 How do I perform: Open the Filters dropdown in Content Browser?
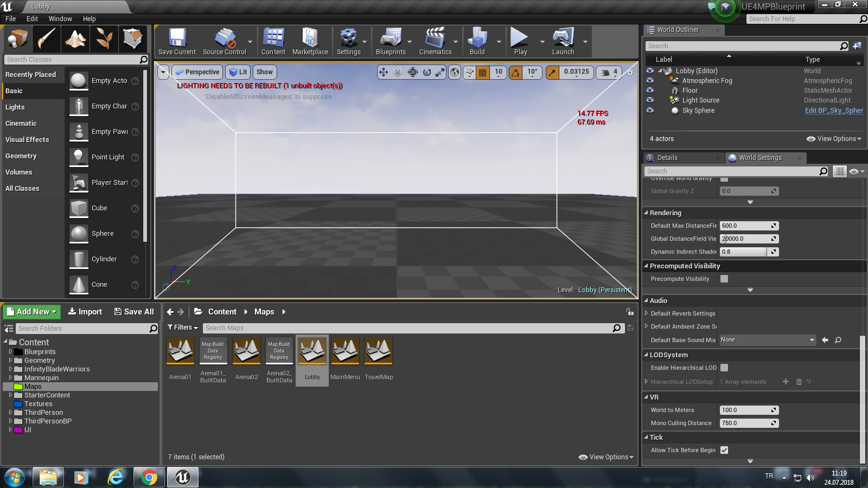[183, 328]
